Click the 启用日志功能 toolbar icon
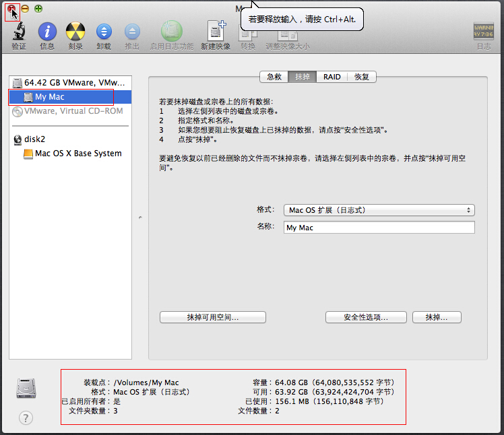 pos(172,31)
